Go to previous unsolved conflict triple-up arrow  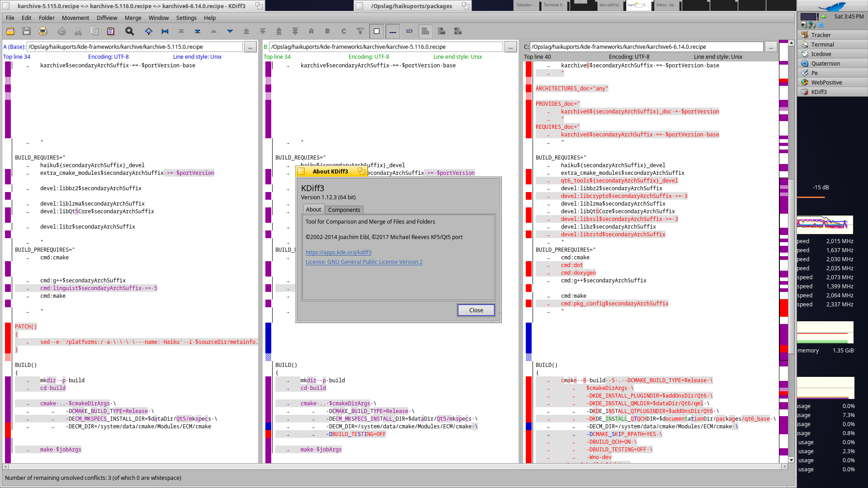[279, 31]
